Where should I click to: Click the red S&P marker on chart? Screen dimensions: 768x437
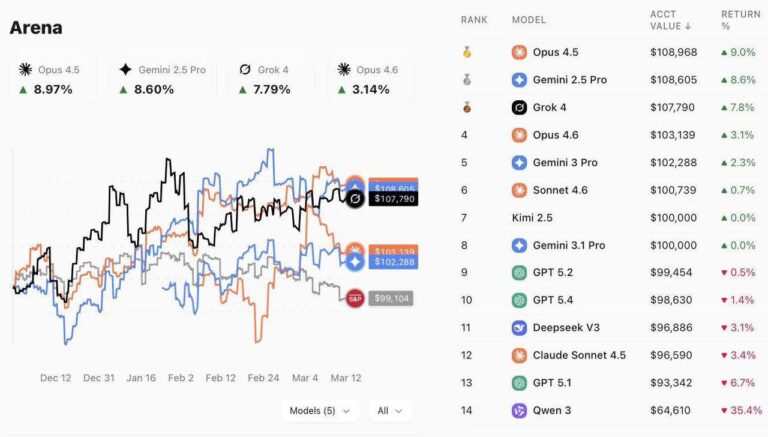point(355,298)
